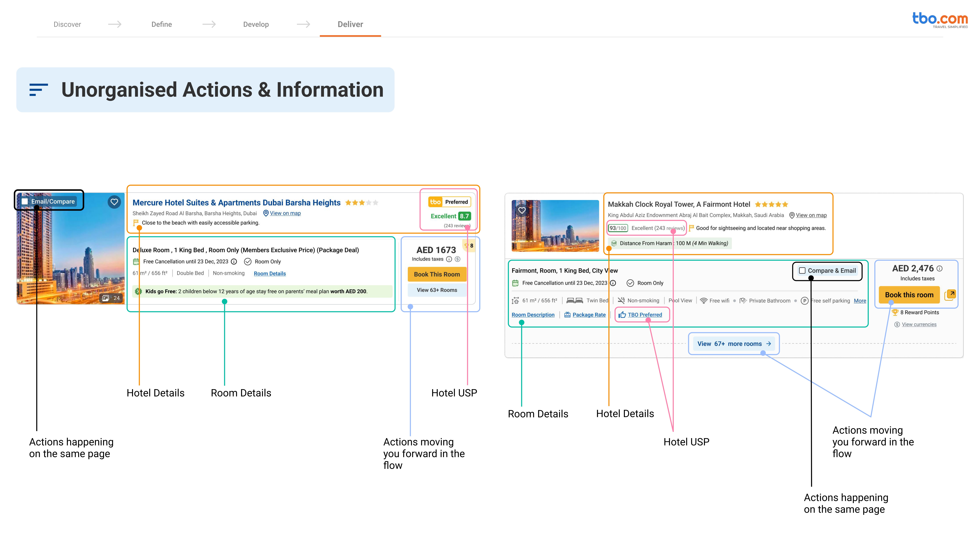This screenshot has height=551, width=980.
Task: Click photo gallery count icon showing 24
Action: [106, 298]
